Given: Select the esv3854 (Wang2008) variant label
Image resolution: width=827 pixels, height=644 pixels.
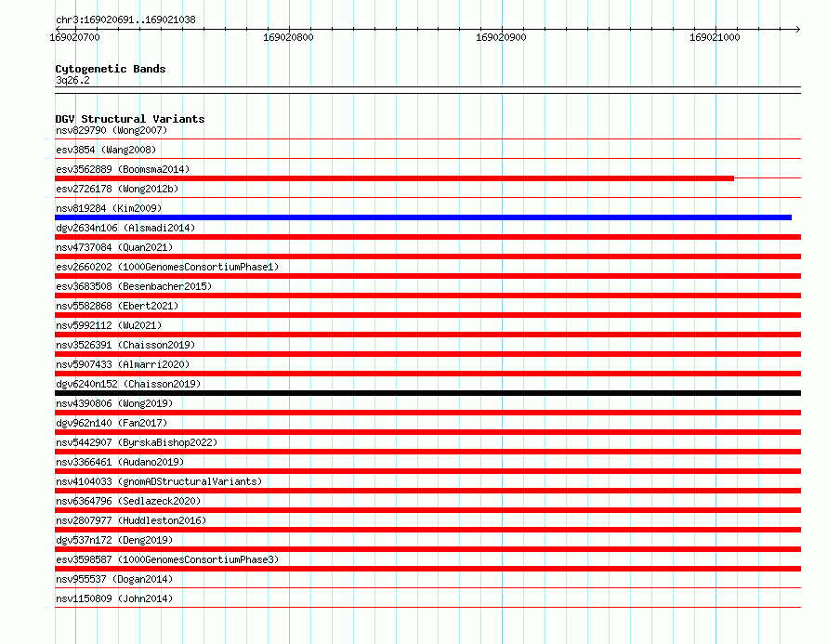Looking at the screenshot, I should click(106, 150).
